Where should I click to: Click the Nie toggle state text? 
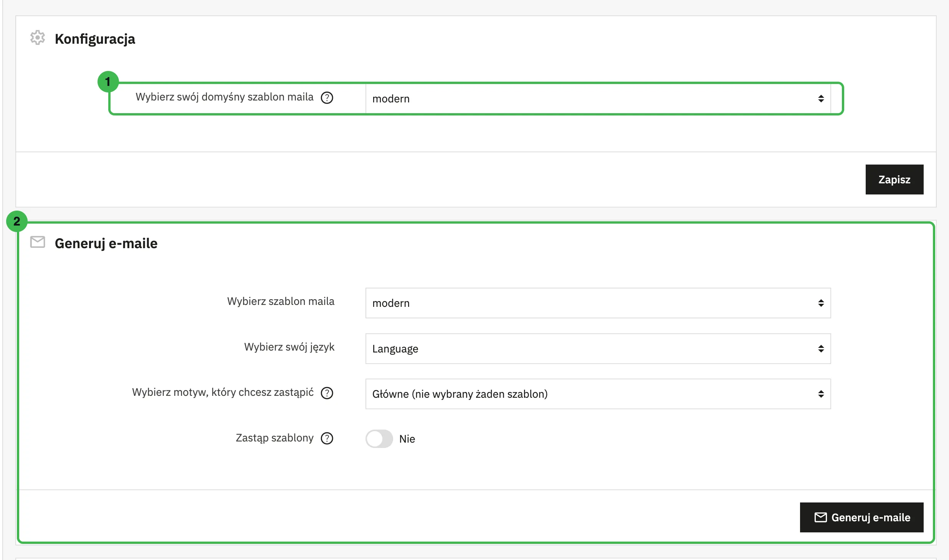[x=407, y=439]
